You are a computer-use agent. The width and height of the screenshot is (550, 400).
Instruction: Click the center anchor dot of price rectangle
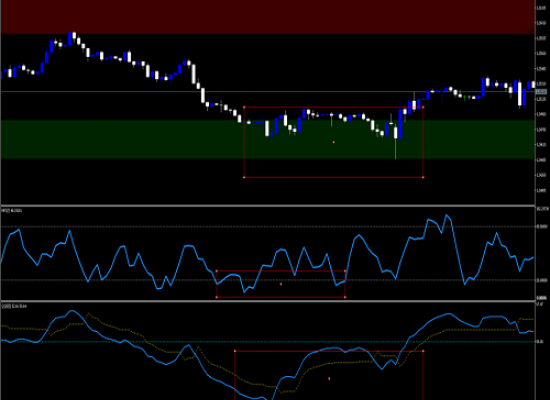coord(334,142)
